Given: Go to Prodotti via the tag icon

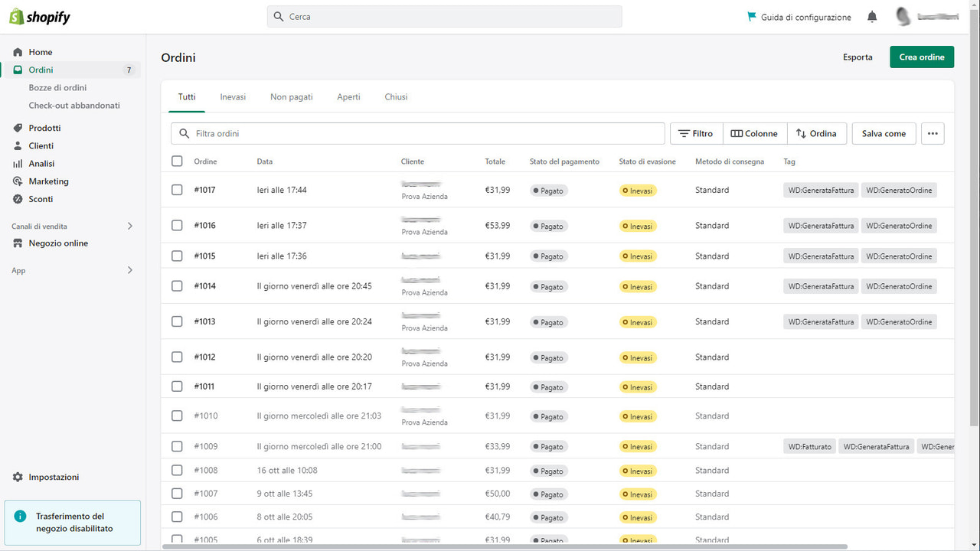Looking at the screenshot, I should 18,128.
